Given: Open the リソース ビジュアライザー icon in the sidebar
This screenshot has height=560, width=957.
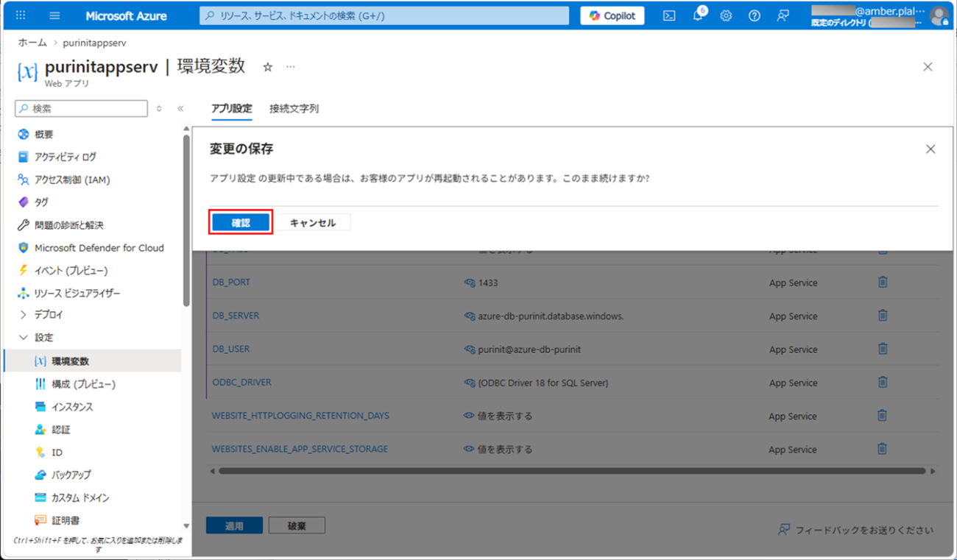Looking at the screenshot, I should 23,293.
